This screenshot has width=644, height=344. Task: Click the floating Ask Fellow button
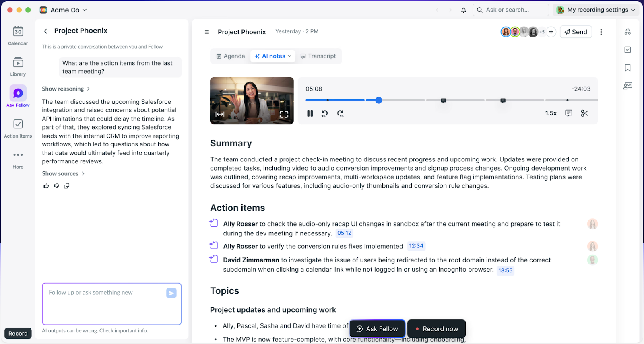tap(377, 329)
